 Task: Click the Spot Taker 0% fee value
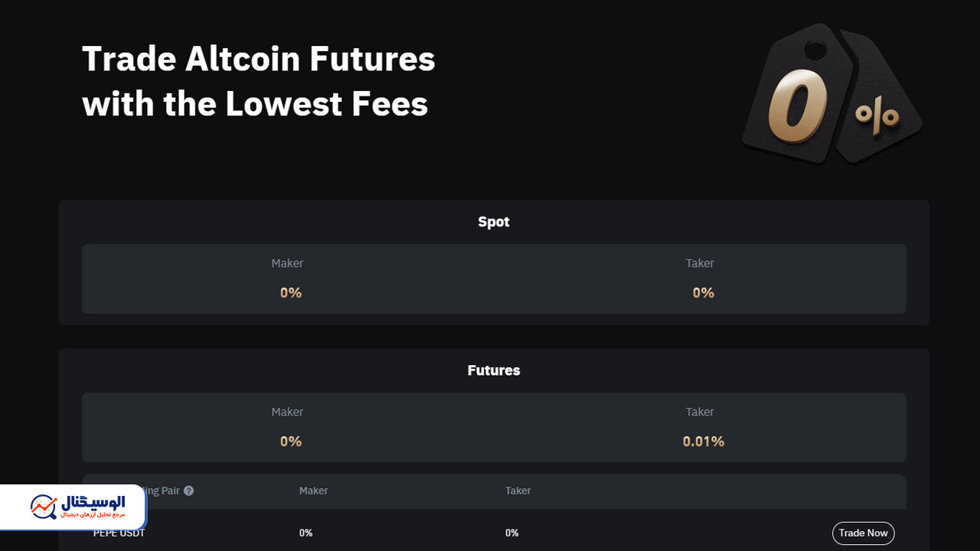[704, 293]
